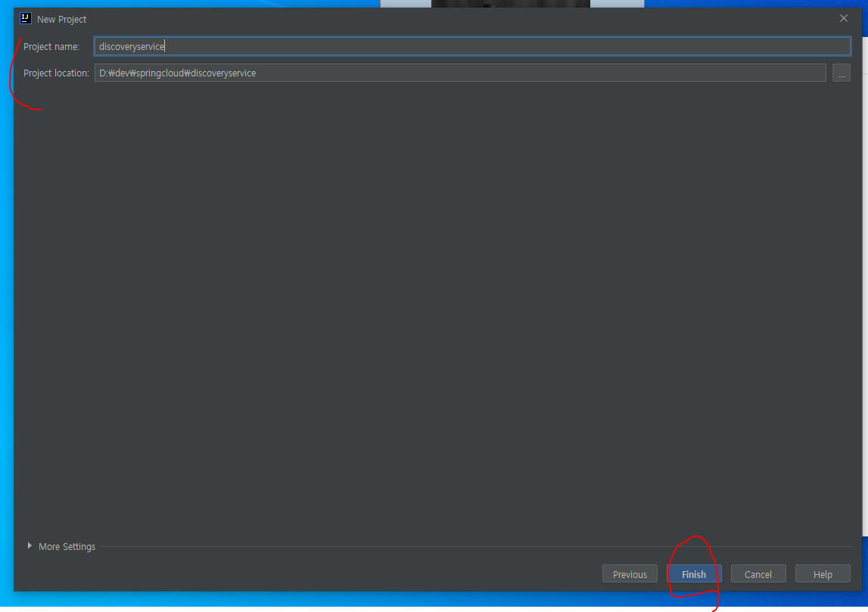Click the Project location path field
This screenshot has width=868, height=612.
point(460,73)
